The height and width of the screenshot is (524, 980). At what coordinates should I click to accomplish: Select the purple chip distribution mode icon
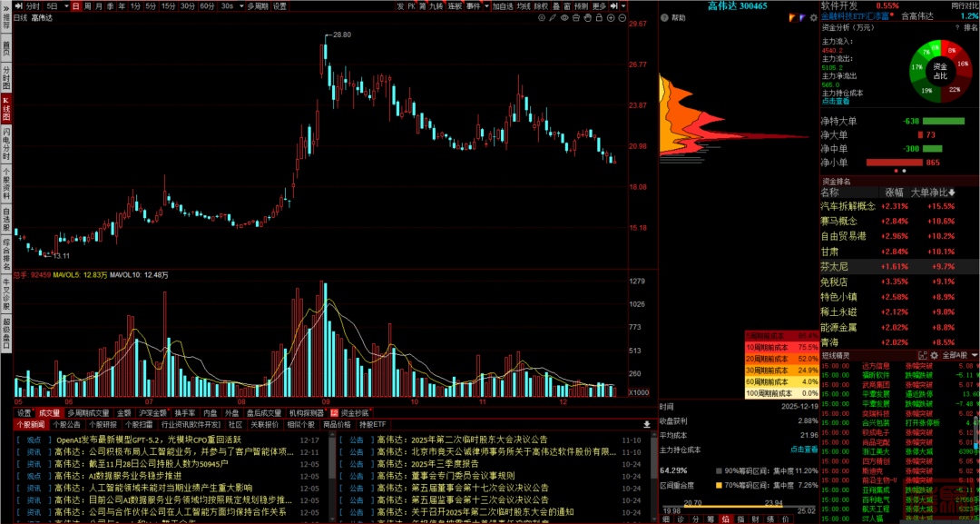point(799,17)
